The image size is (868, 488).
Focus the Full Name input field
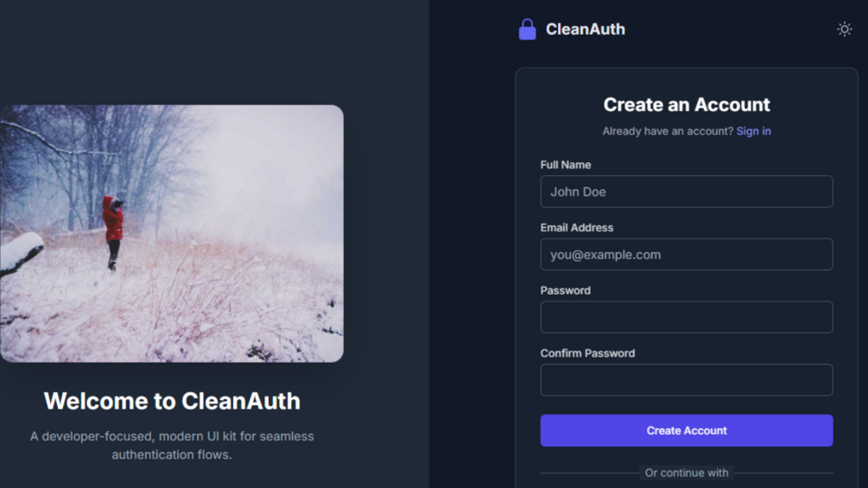tap(687, 192)
